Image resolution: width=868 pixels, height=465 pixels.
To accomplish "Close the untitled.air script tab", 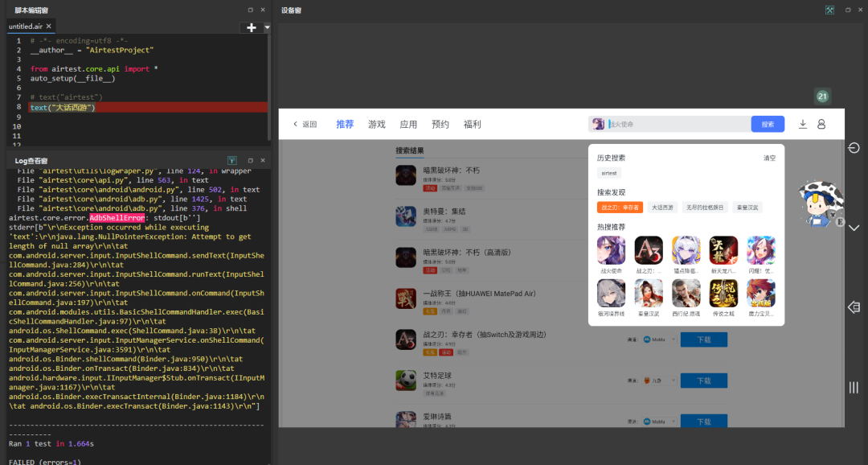I will pyautogui.click(x=49, y=26).
